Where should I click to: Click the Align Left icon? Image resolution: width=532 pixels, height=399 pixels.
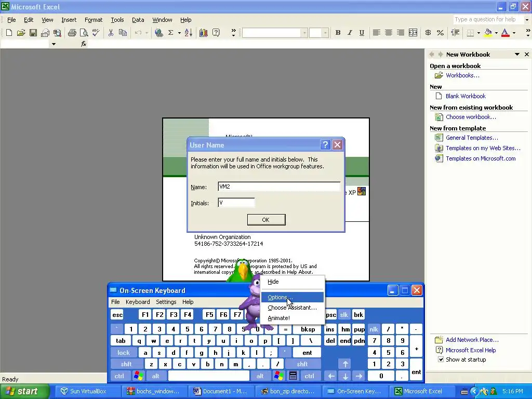(376, 33)
